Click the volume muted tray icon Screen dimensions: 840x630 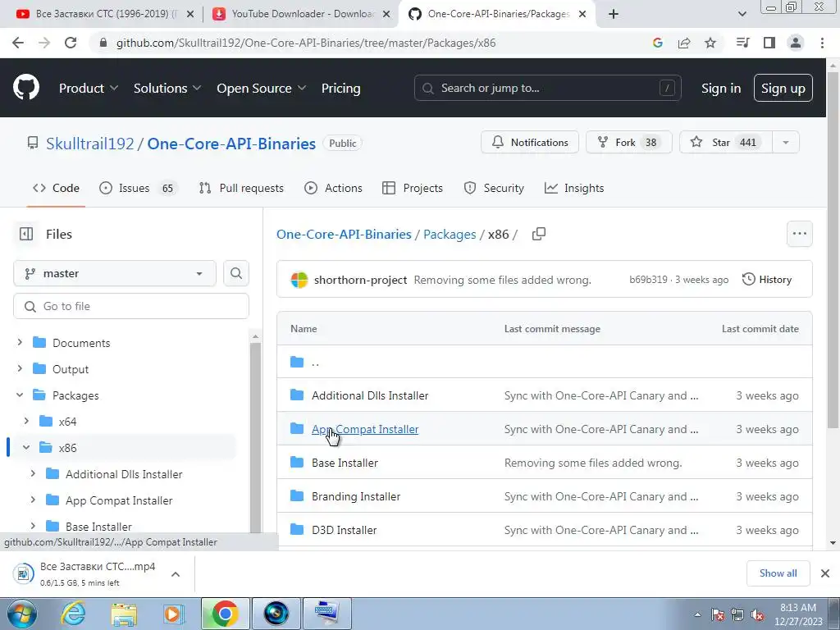757,614
